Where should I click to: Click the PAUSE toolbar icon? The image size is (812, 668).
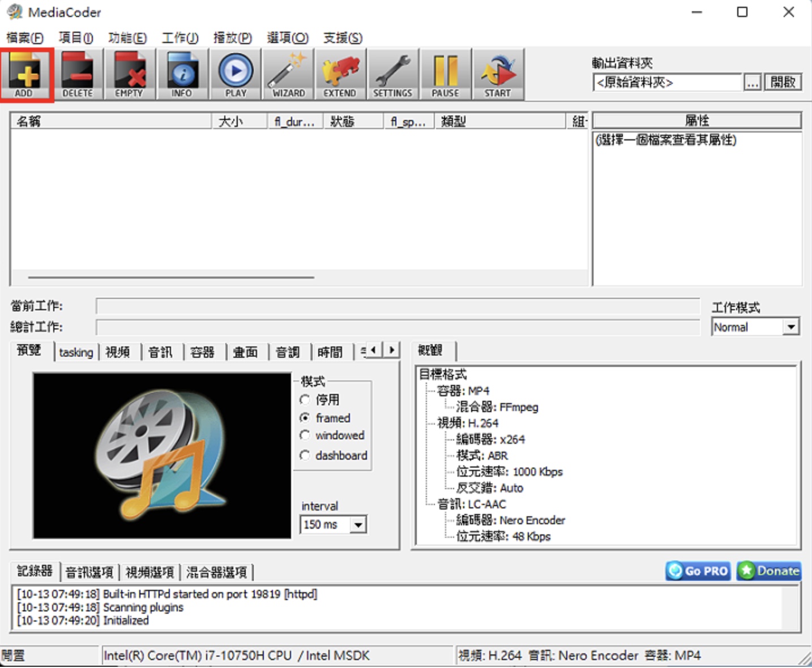click(x=446, y=75)
